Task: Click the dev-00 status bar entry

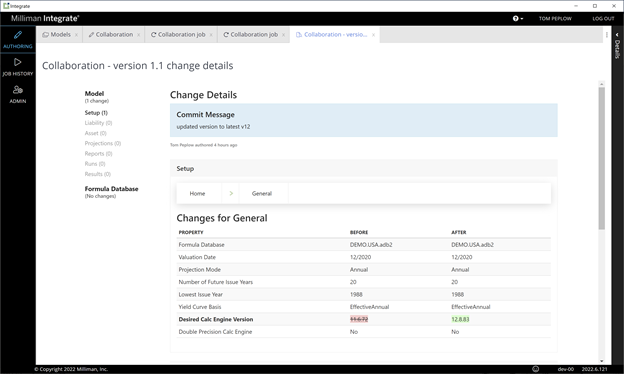Action: pos(566,369)
